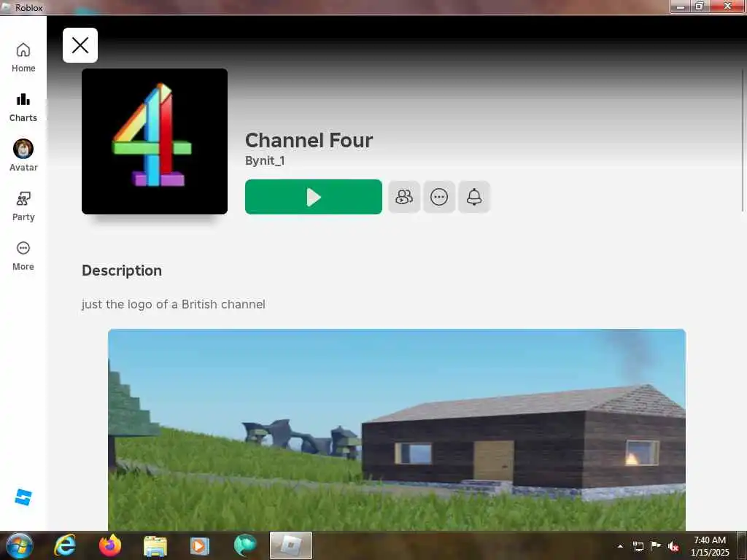The height and width of the screenshot is (560, 747).
Task: Toggle notifications with the bell icon
Action: pos(474,197)
